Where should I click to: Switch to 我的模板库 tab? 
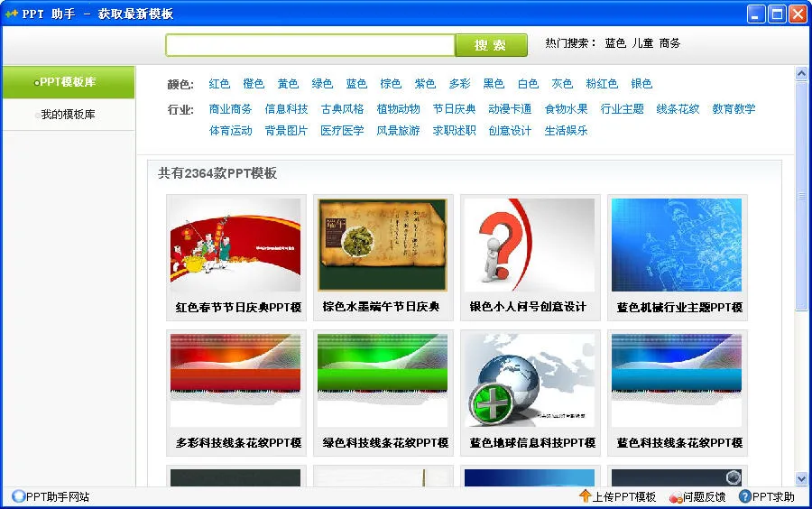68,115
